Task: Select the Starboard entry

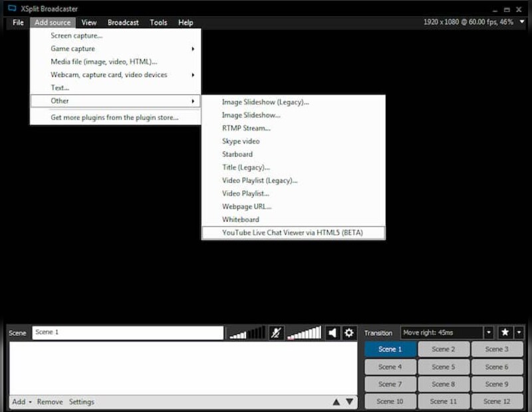Action: pos(293,154)
